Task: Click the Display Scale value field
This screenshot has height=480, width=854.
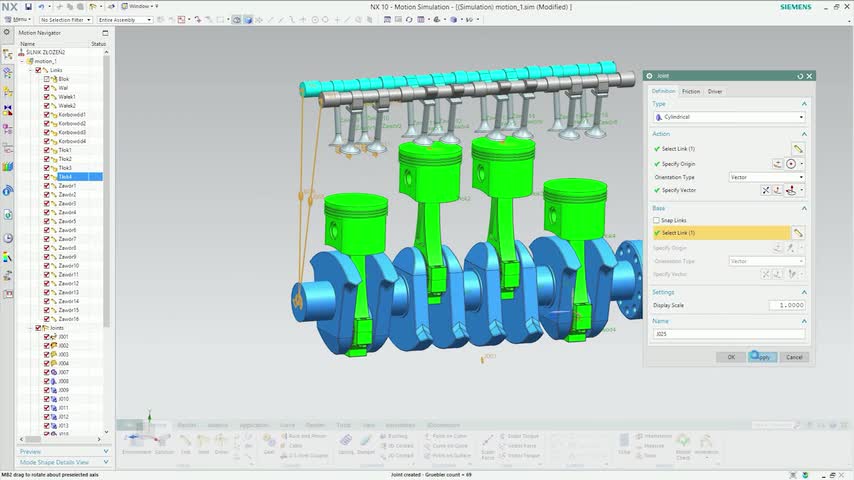Action: (787, 305)
